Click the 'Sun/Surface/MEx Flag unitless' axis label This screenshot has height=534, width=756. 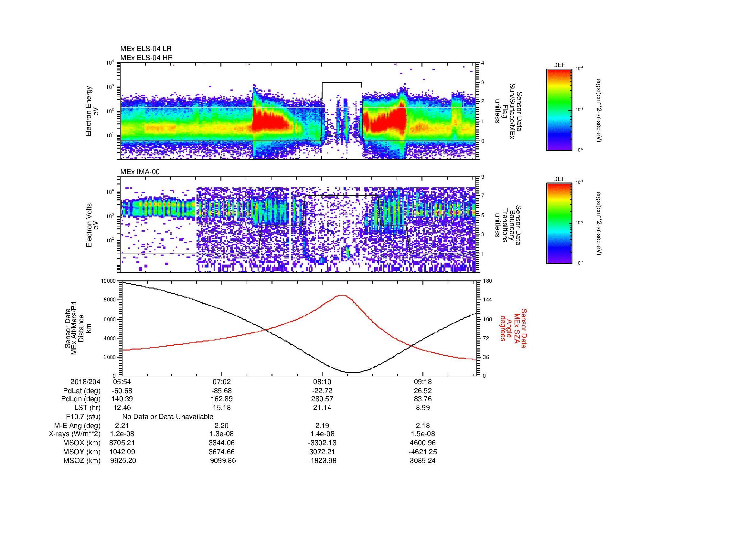tap(509, 111)
